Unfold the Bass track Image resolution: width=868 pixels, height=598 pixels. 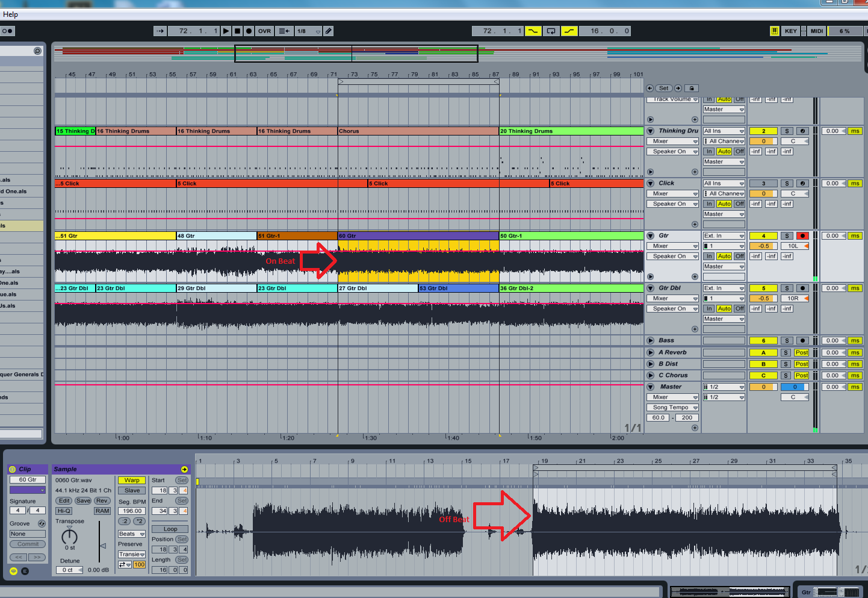click(x=651, y=340)
